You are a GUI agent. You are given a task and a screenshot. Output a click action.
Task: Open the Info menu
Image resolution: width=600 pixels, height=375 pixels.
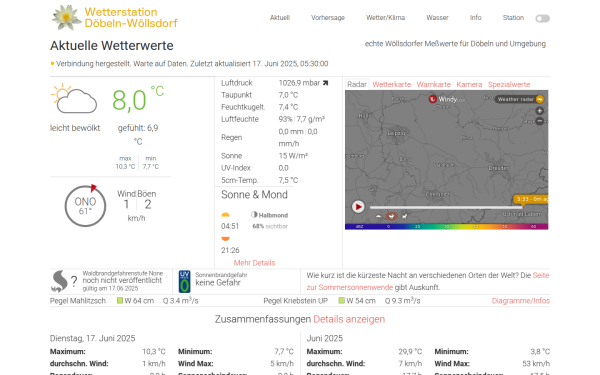476,18
